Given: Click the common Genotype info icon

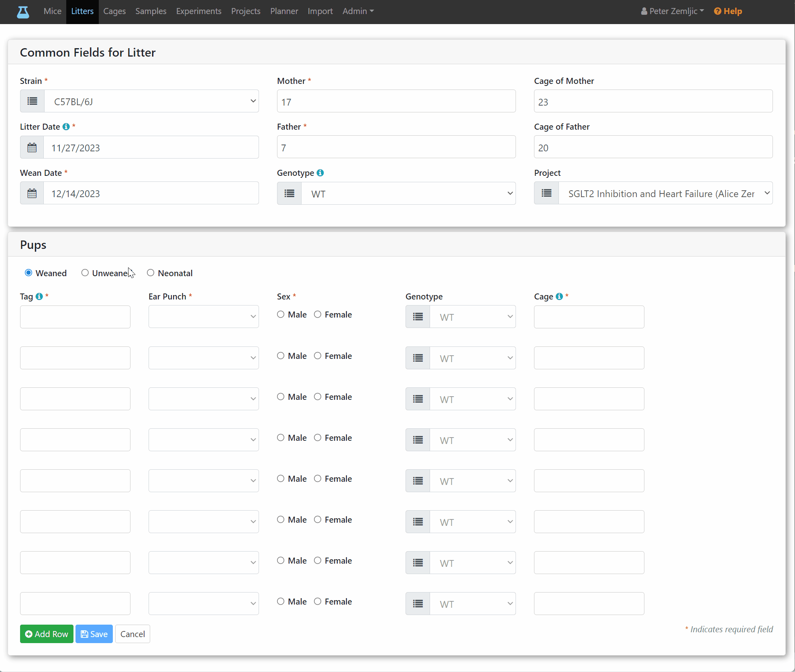Looking at the screenshot, I should 320,173.
